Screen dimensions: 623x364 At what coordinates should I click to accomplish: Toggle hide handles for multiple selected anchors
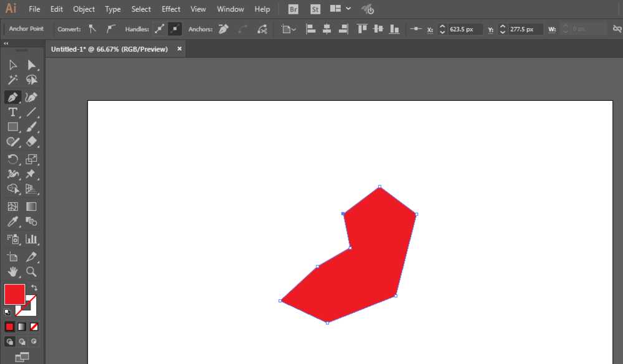[x=175, y=29]
